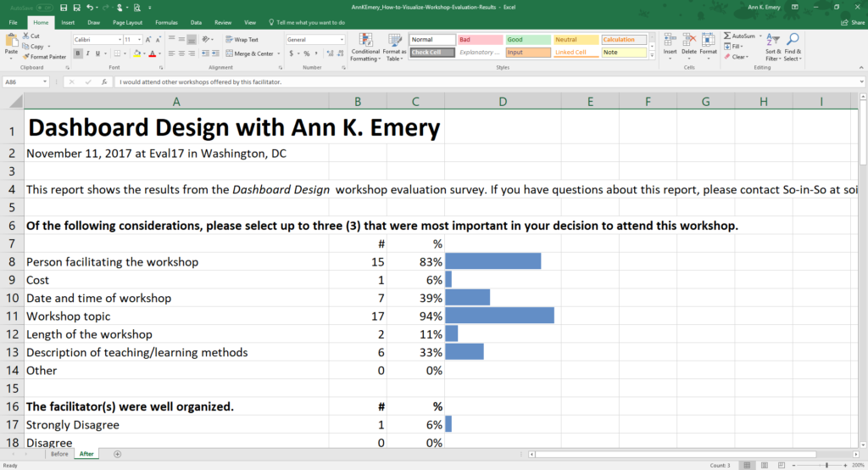Expand the Merge & Center options arrow
The image size is (868, 470).
278,53
